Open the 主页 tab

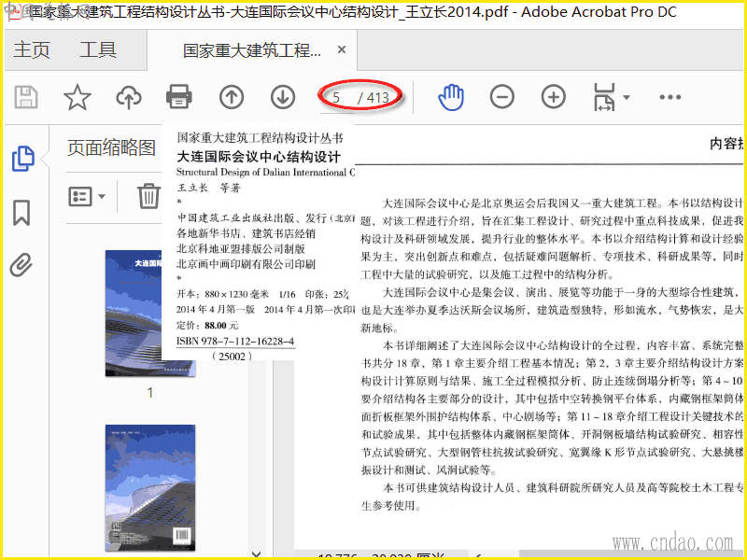click(x=32, y=50)
